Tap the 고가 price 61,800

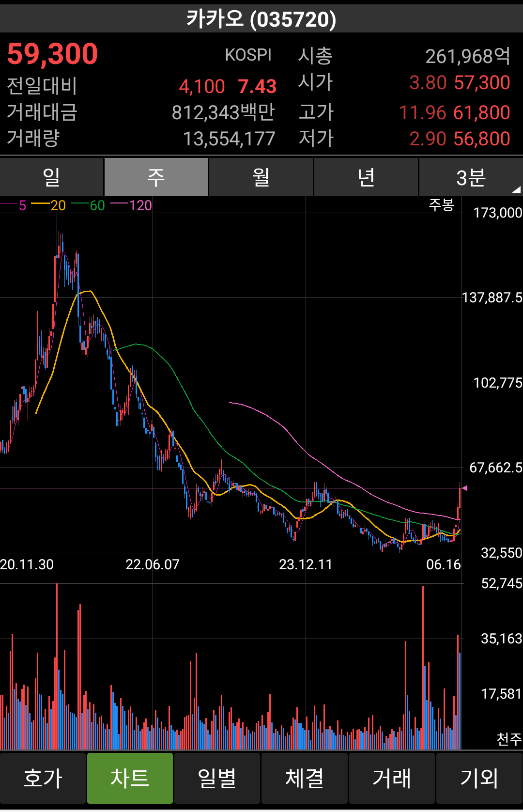point(482,113)
